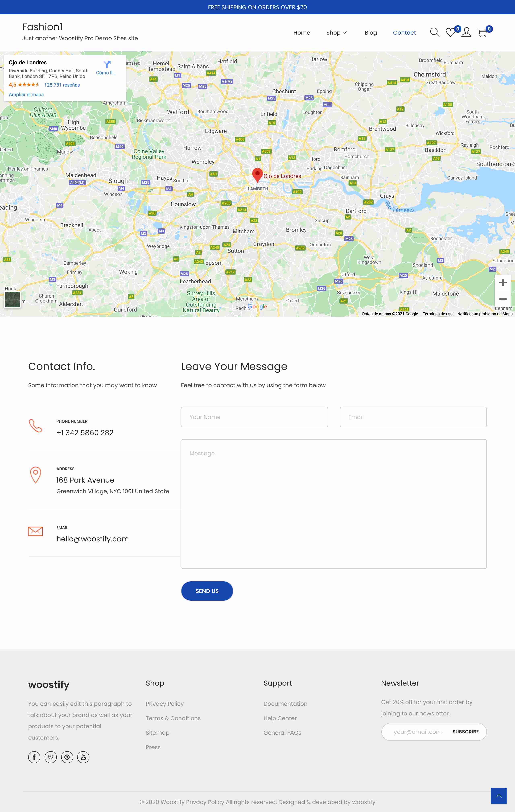
Task: Expand the Shop dropdown menu
Action: tap(336, 33)
